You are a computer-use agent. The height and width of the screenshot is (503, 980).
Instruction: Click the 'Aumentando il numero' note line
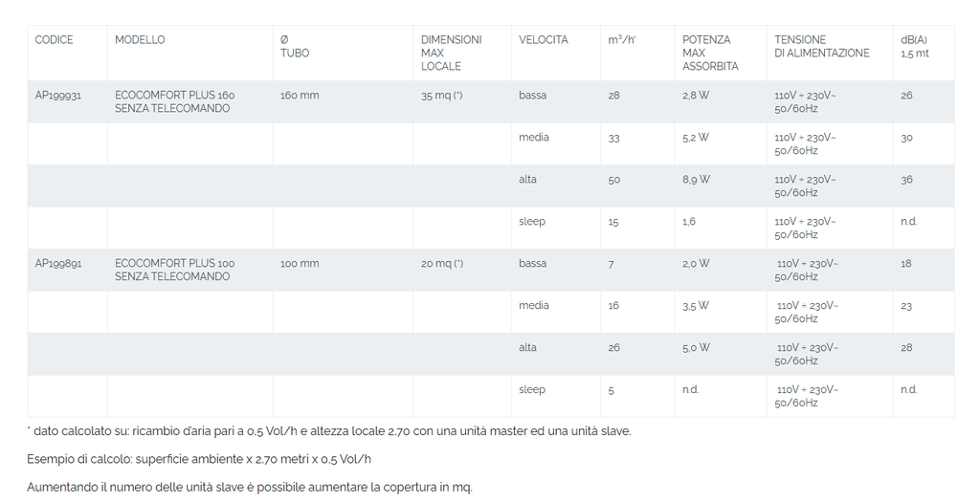[249, 488]
